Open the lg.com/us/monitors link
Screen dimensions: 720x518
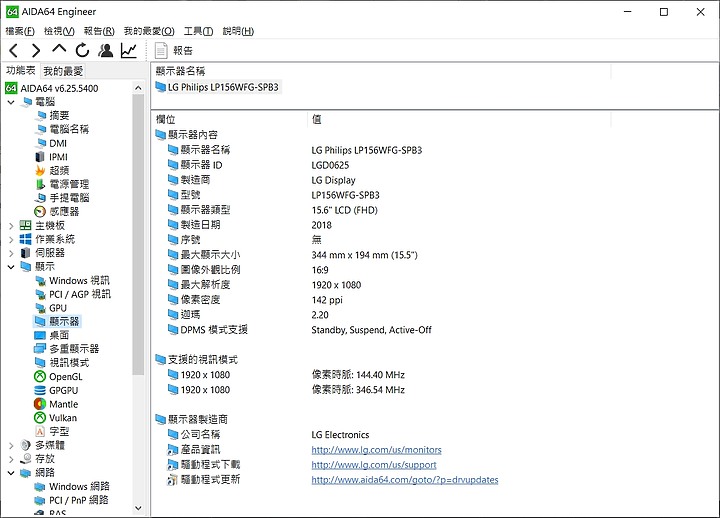tap(377, 450)
